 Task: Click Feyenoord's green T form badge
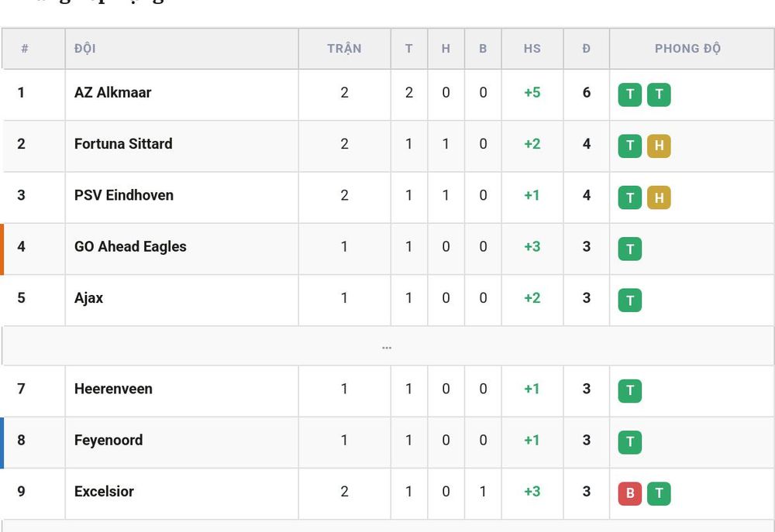[629, 442]
